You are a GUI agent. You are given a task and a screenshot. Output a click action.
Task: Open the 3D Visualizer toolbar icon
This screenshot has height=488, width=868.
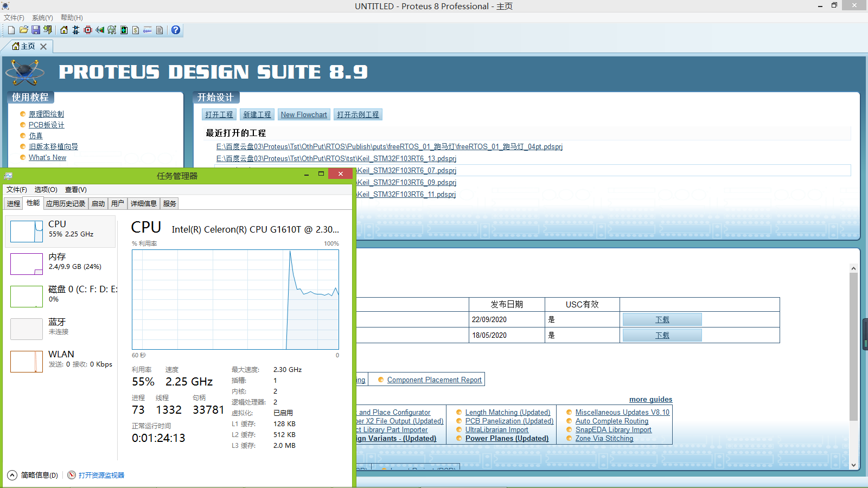(100, 30)
